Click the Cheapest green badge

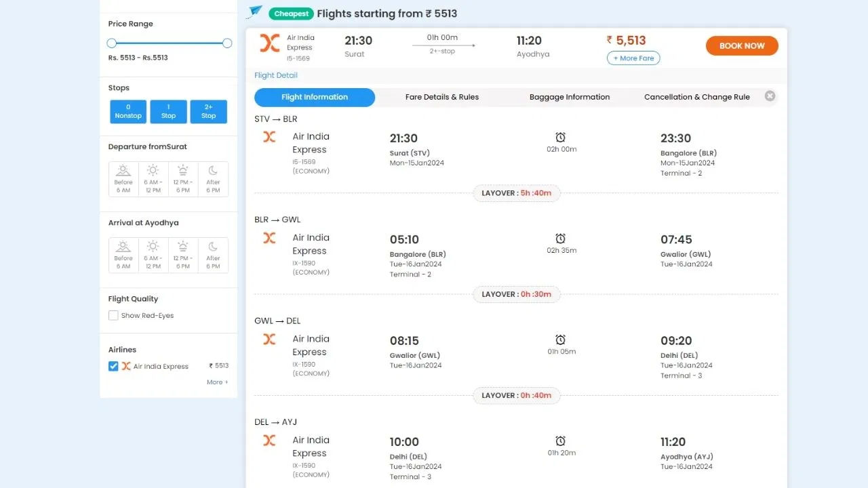click(x=292, y=14)
